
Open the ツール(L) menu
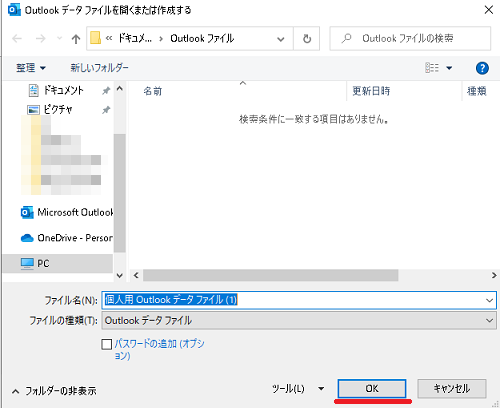[x=298, y=389]
